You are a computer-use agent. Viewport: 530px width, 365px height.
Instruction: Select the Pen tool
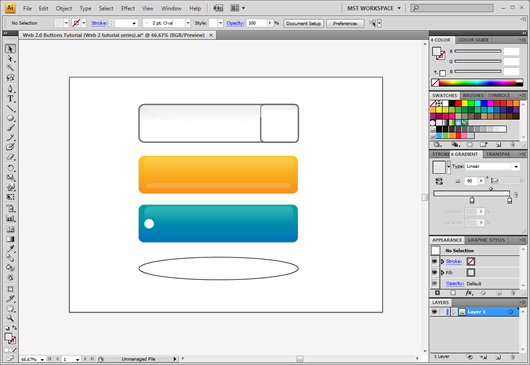[10, 89]
